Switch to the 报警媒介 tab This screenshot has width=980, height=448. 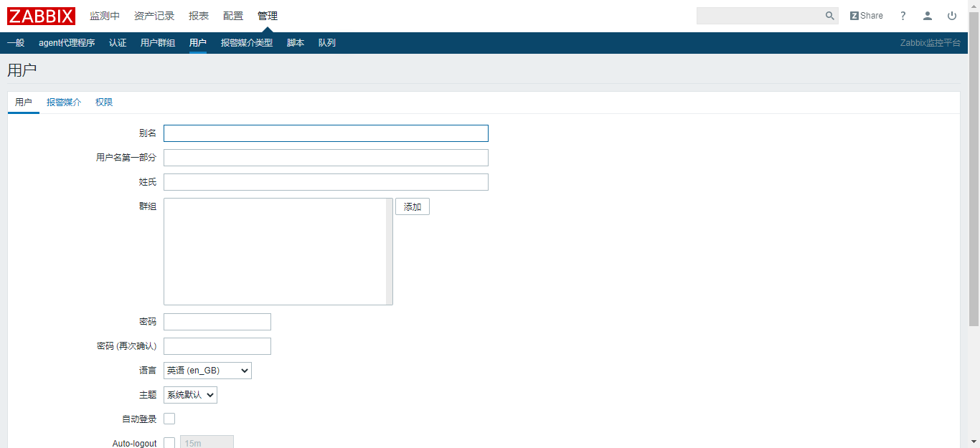[64, 103]
